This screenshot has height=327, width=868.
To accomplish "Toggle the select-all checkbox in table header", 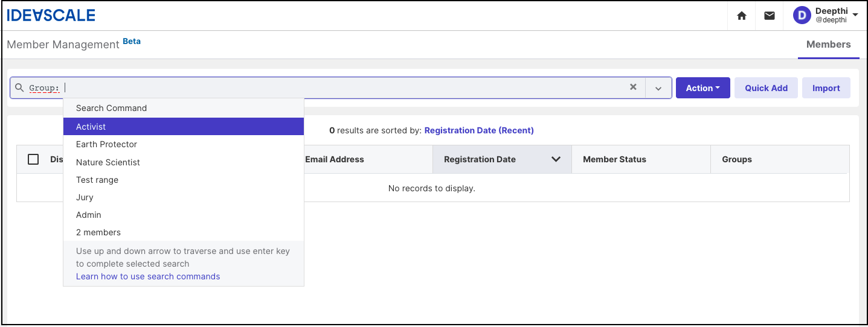I will (x=33, y=159).
